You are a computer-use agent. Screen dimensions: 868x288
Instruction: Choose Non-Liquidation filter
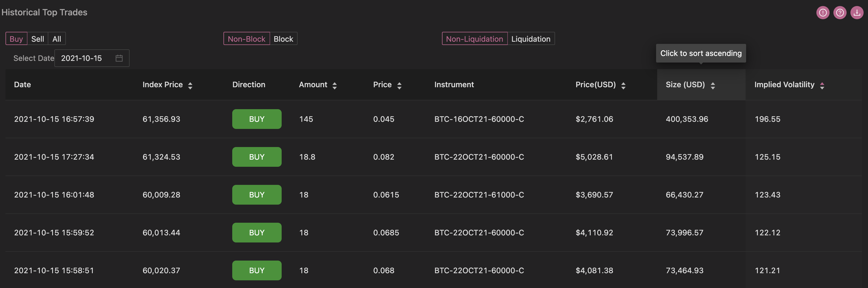pos(474,39)
